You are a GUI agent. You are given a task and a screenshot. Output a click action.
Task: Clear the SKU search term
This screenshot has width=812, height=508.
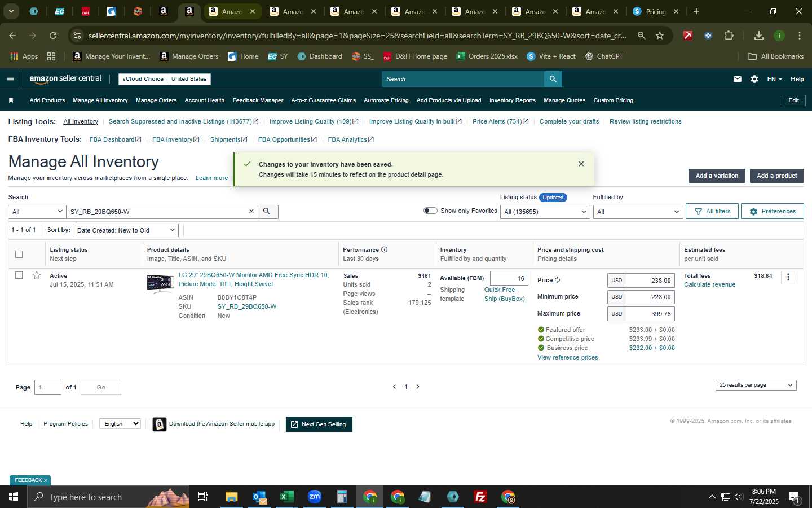(251, 211)
